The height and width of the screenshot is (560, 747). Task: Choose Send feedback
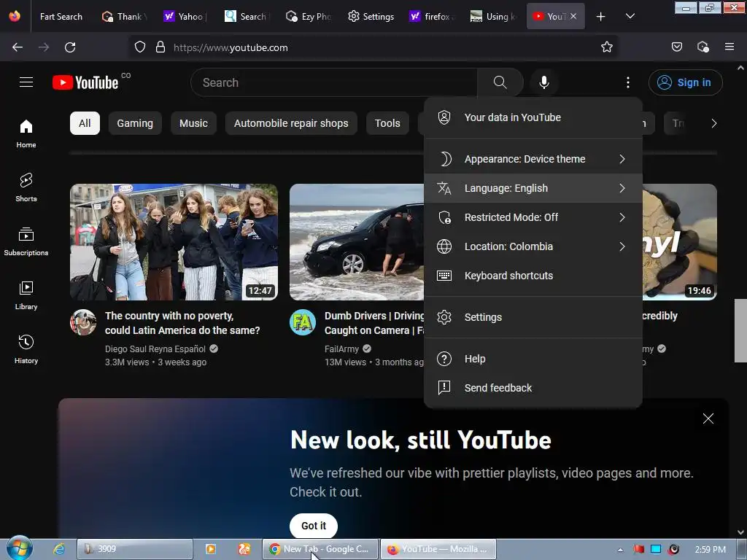click(x=533, y=388)
